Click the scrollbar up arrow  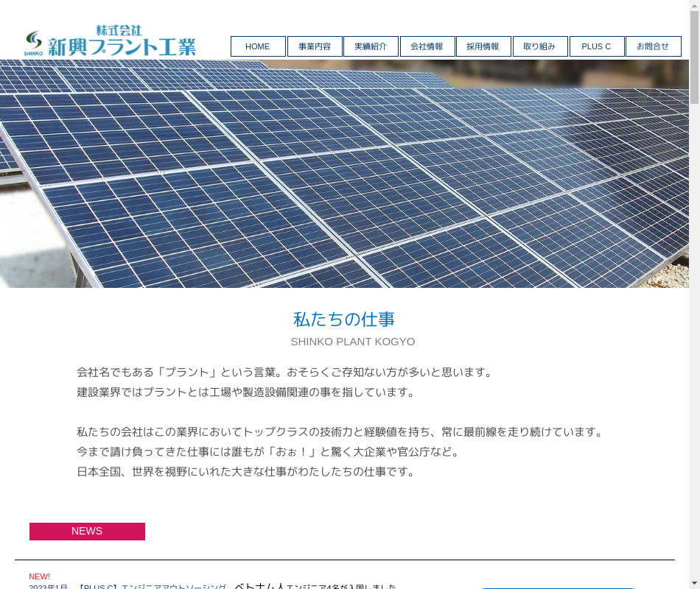pyautogui.click(x=694, y=6)
